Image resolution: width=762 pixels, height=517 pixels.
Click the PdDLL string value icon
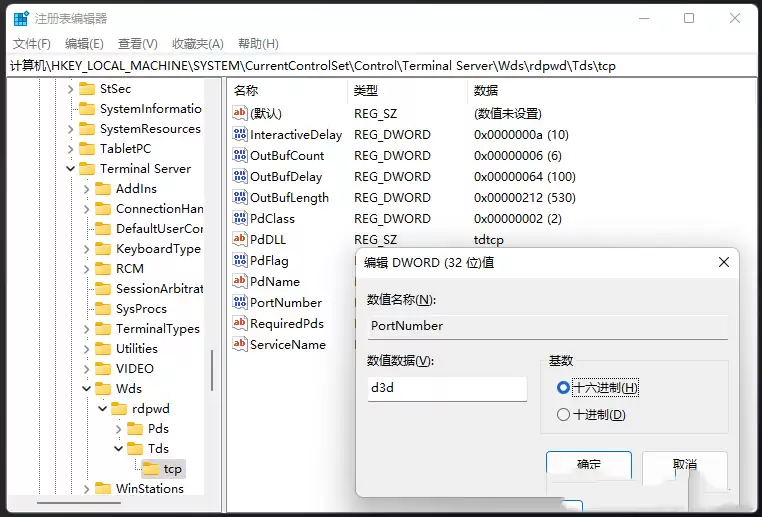coord(240,239)
